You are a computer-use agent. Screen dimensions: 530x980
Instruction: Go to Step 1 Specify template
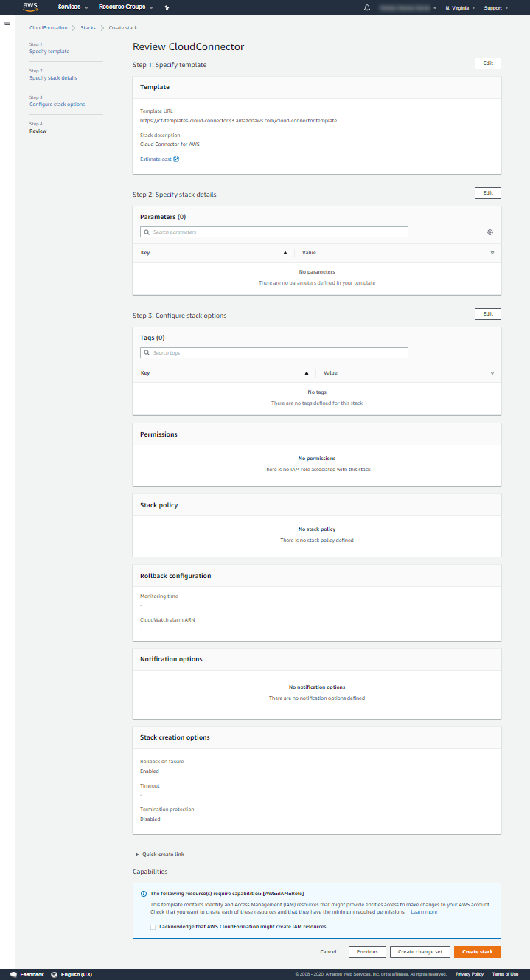coord(49,51)
